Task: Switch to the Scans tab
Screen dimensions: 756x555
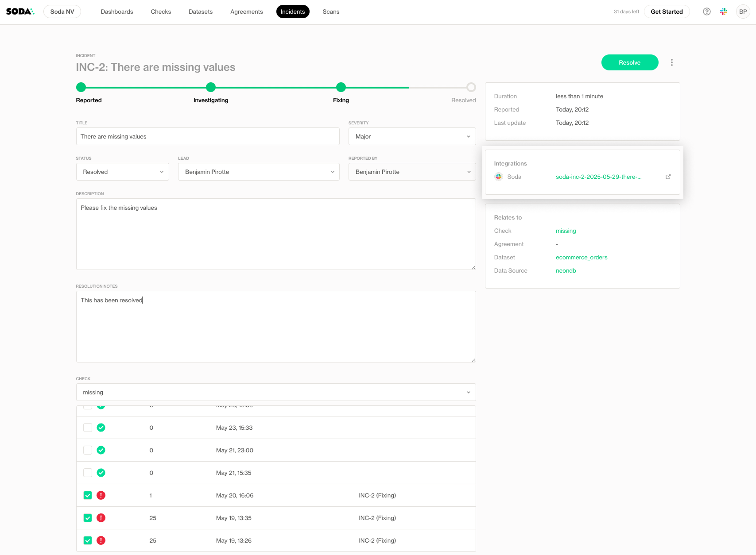Action: click(331, 12)
